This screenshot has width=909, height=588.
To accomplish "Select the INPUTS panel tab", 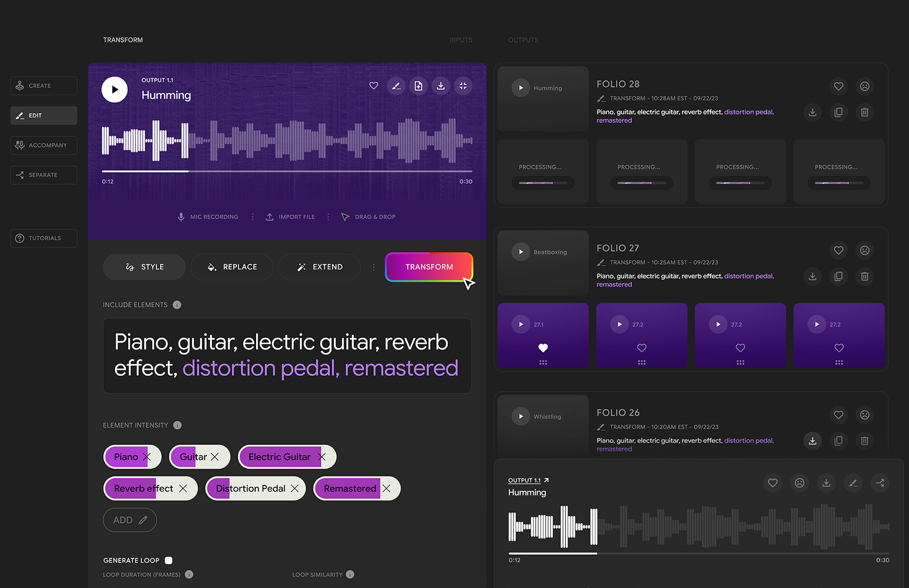I will 462,40.
